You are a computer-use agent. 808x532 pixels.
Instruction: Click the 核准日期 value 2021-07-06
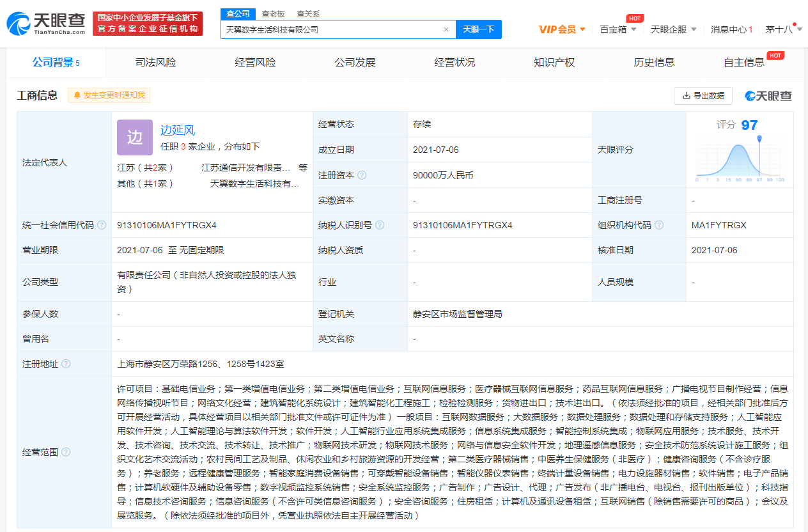715,250
